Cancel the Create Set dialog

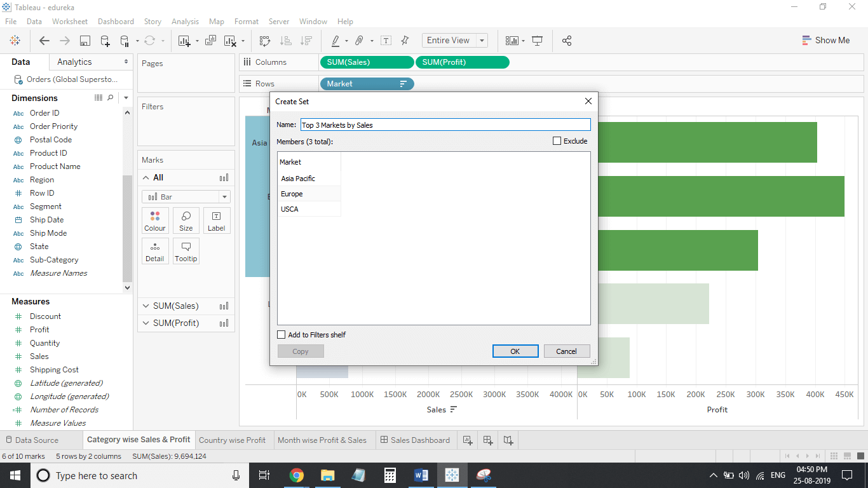point(566,351)
